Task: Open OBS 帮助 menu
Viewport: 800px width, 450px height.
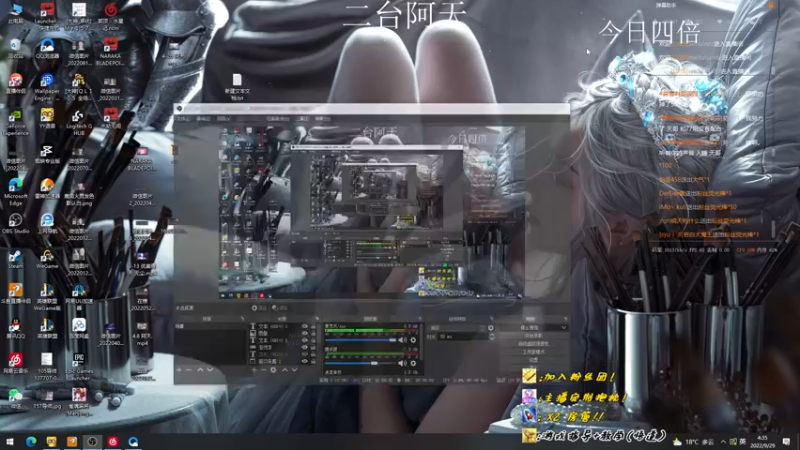Action: tap(322, 118)
